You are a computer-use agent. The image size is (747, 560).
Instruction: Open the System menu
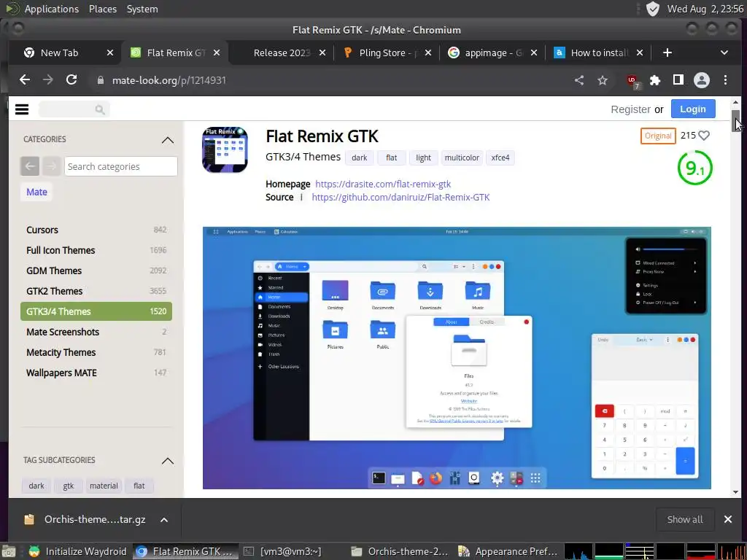click(x=142, y=9)
